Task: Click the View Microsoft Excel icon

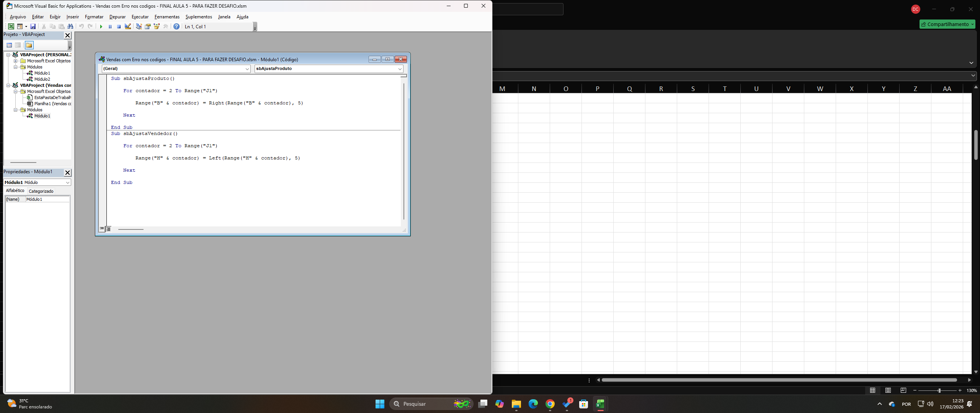Action: click(11, 26)
